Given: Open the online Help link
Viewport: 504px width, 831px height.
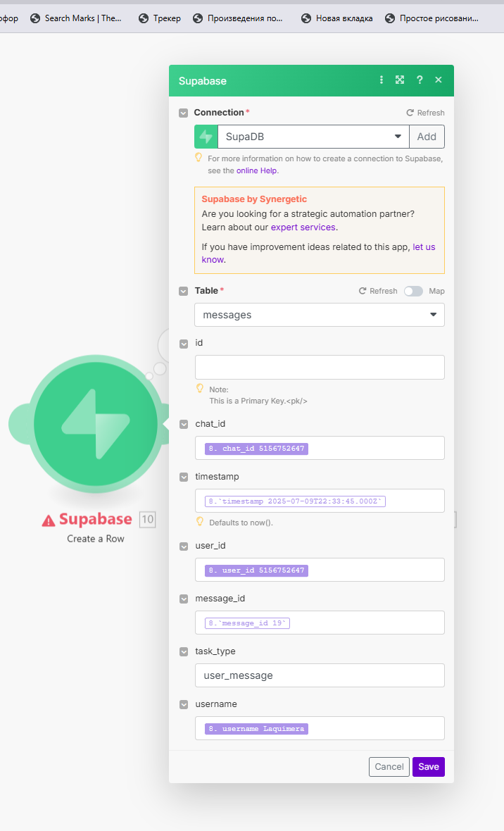Looking at the screenshot, I should point(257,170).
